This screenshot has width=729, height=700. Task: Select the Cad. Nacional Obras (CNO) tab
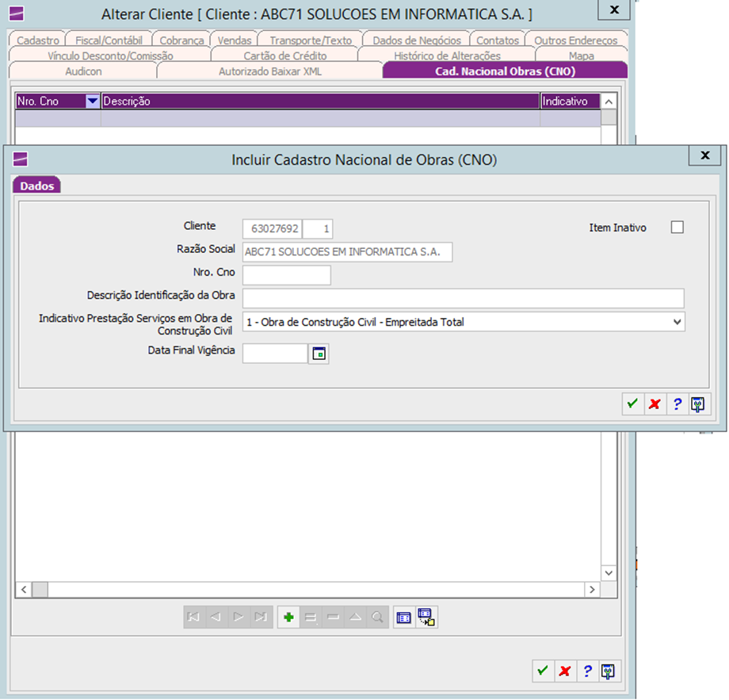pyautogui.click(x=505, y=71)
